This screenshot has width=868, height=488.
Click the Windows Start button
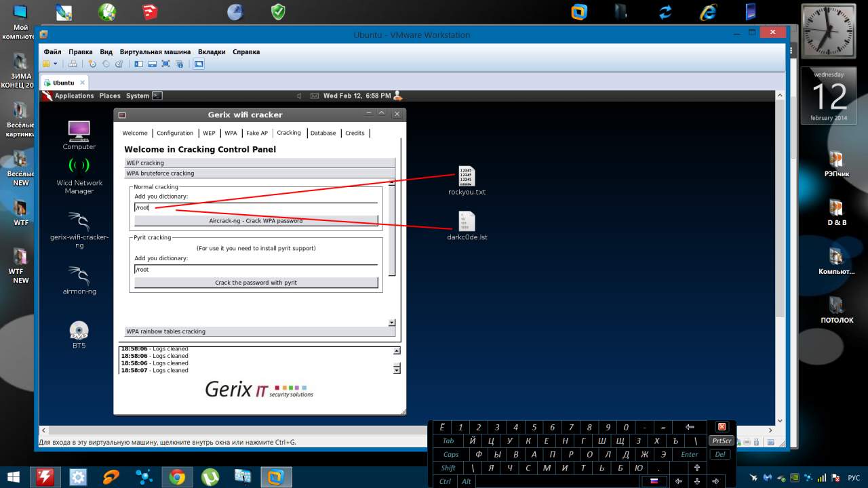pos(14,477)
